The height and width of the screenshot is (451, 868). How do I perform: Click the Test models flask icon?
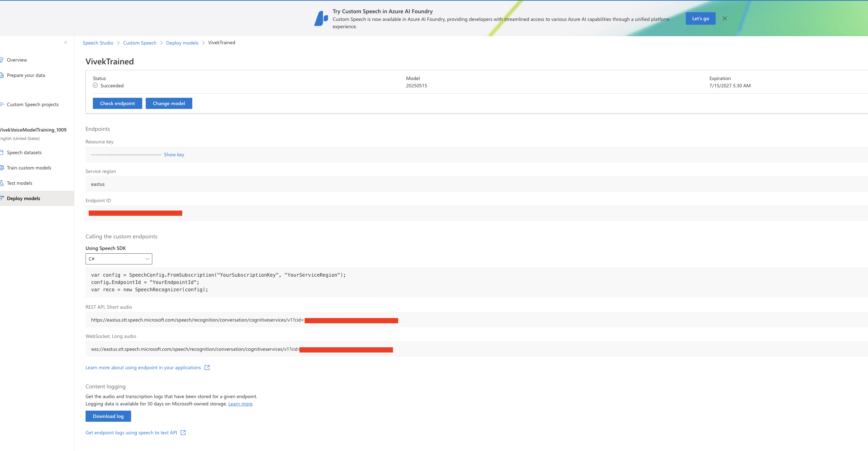pos(2,183)
